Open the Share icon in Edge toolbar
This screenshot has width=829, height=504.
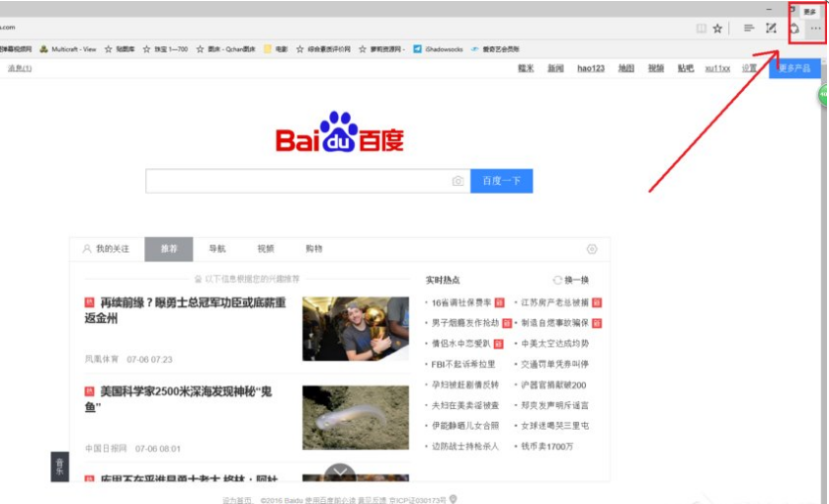click(794, 29)
